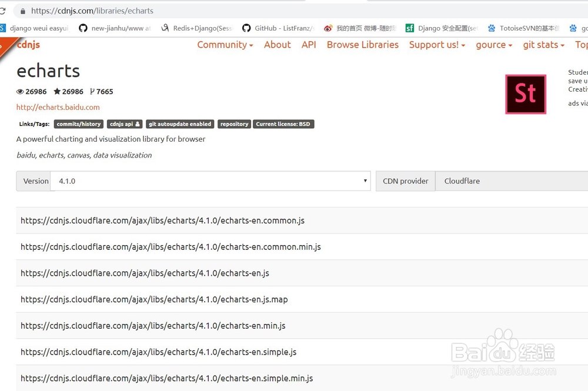Expand the Community menu

[x=225, y=45]
